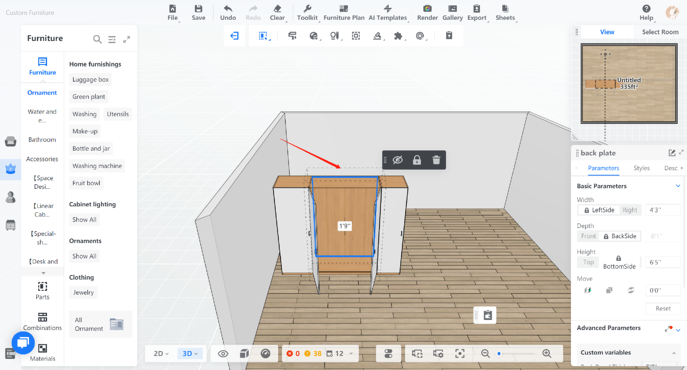Click the puzzle piece plugin icon
The height and width of the screenshot is (370, 687).
[398, 36]
